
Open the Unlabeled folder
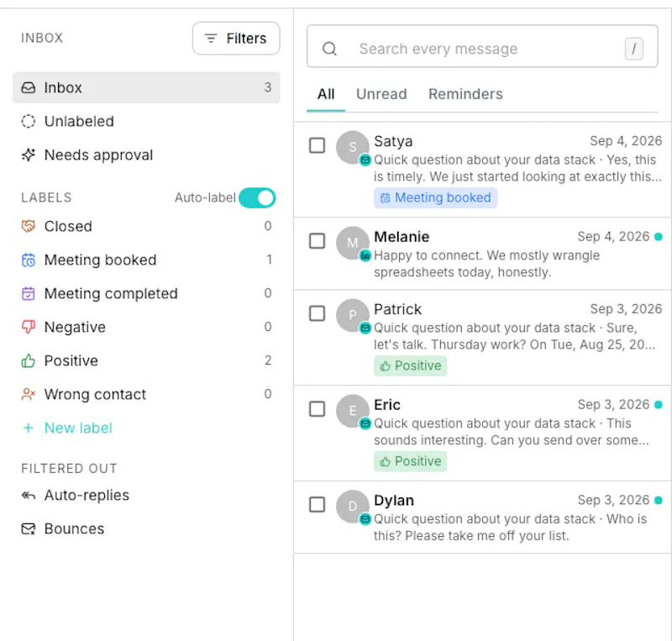point(146,121)
